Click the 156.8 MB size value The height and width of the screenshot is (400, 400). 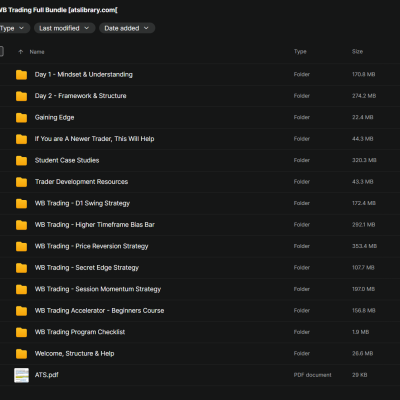click(364, 310)
